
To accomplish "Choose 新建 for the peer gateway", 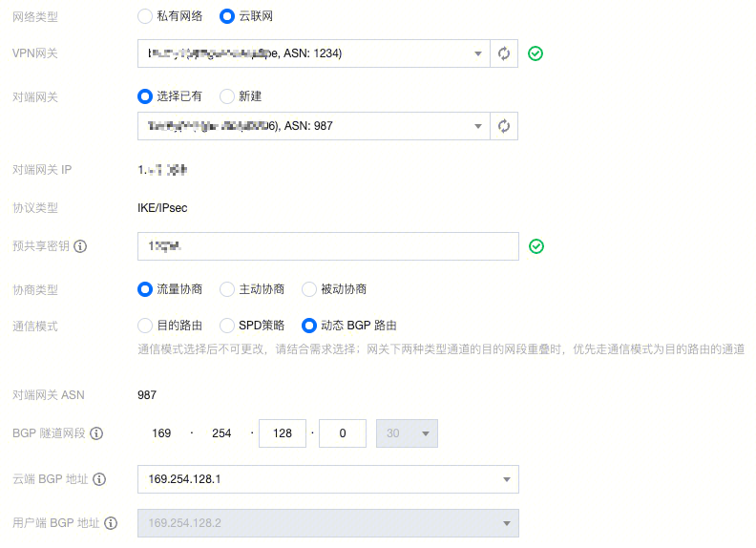I will [227, 96].
